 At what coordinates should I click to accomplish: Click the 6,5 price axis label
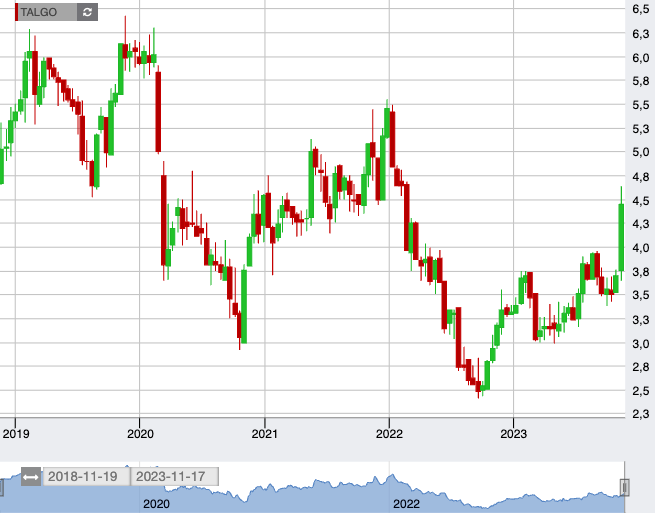pyautogui.click(x=641, y=9)
